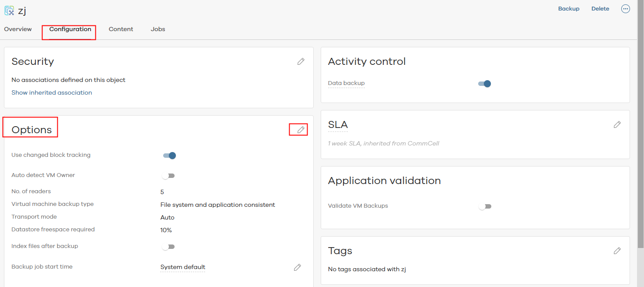Viewport: 644px width, 287px height.
Task: Switch to the Overview tab
Action: pyautogui.click(x=18, y=29)
